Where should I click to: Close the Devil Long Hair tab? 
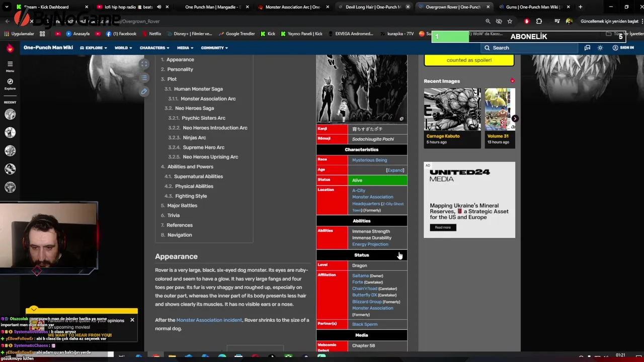[408, 7]
